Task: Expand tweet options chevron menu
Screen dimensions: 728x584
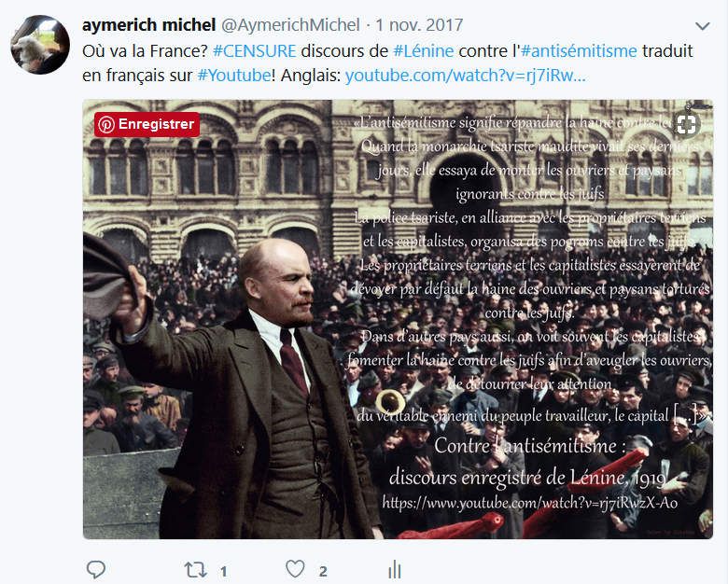Action: (x=703, y=26)
